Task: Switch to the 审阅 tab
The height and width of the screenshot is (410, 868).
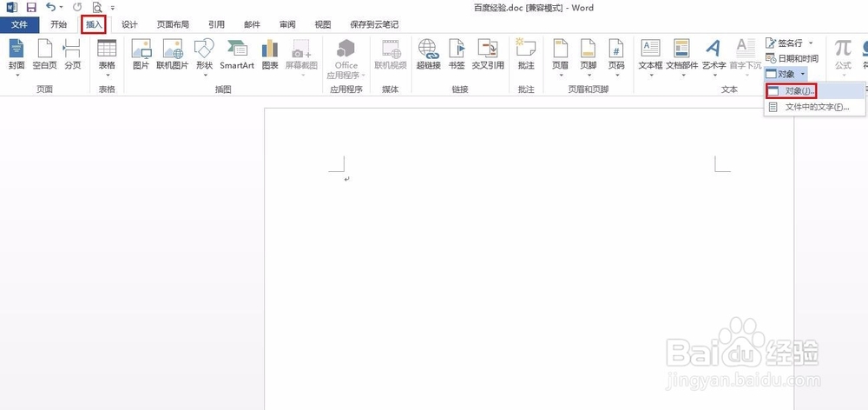Action: [287, 24]
